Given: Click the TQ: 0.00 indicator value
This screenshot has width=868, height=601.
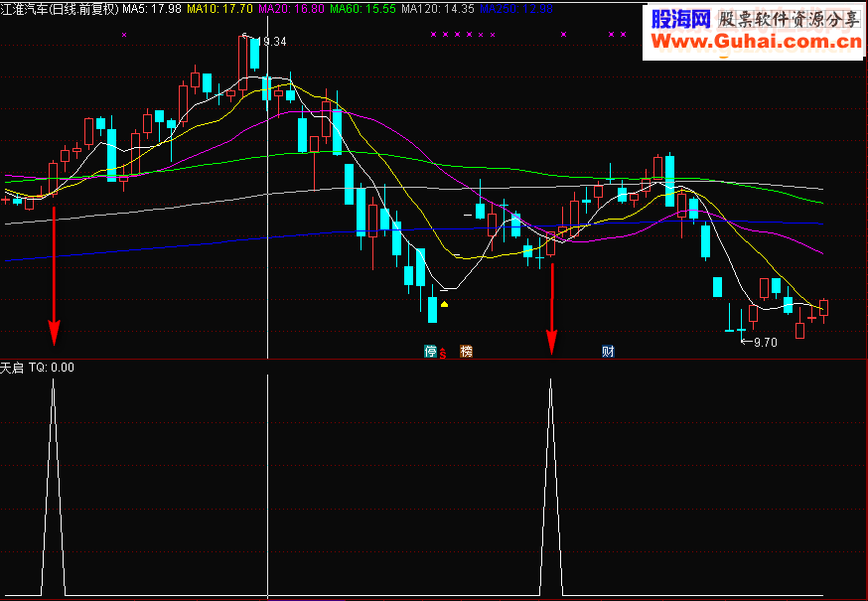Looking at the screenshot, I should pyautogui.click(x=52, y=368).
